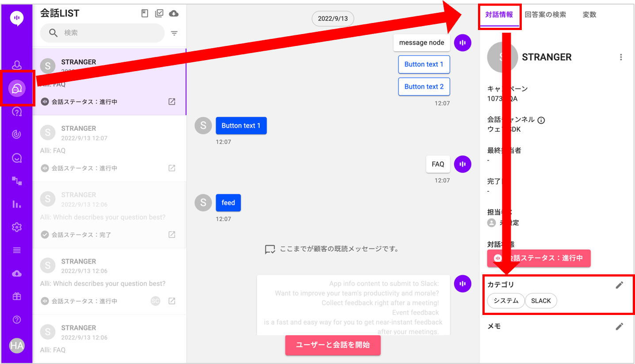The image size is (635, 364).
Task: Click the gift icon in the left sidebar
Action: click(x=17, y=296)
